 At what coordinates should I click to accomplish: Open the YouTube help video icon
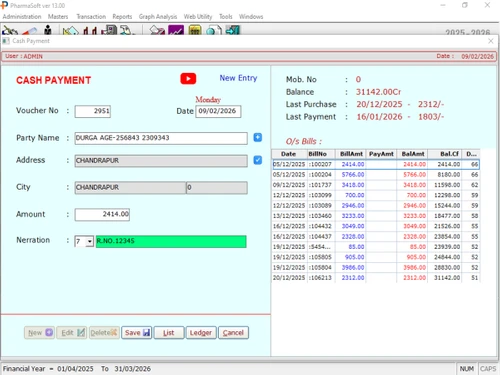(188, 79)
